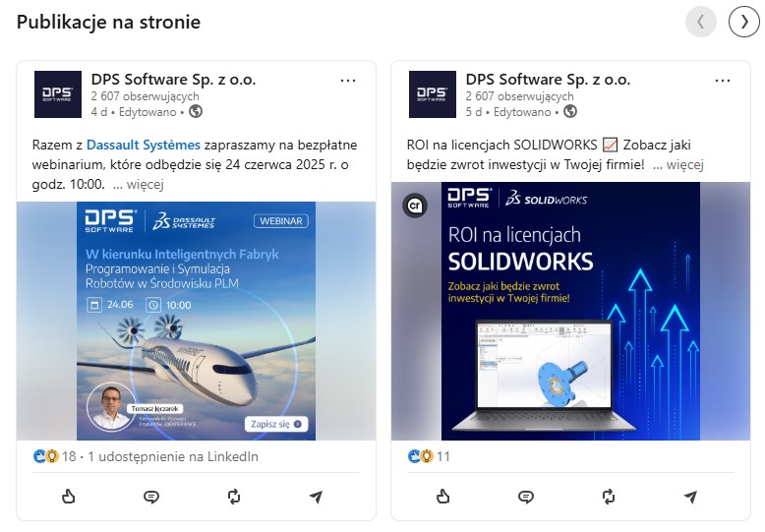Open three-dot menu on SOLIDWORKS post
This screenshot has height=532, width=765.
tap(723, 81)
